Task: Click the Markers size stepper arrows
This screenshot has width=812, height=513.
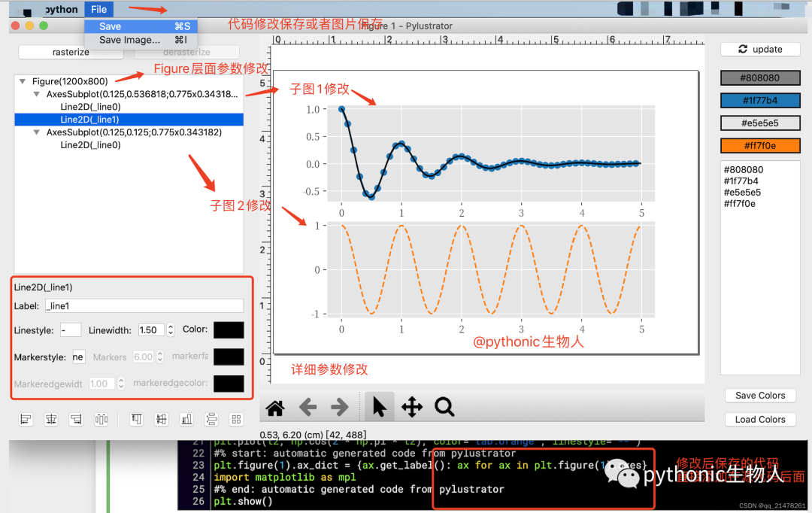Action: coord(160,357)
